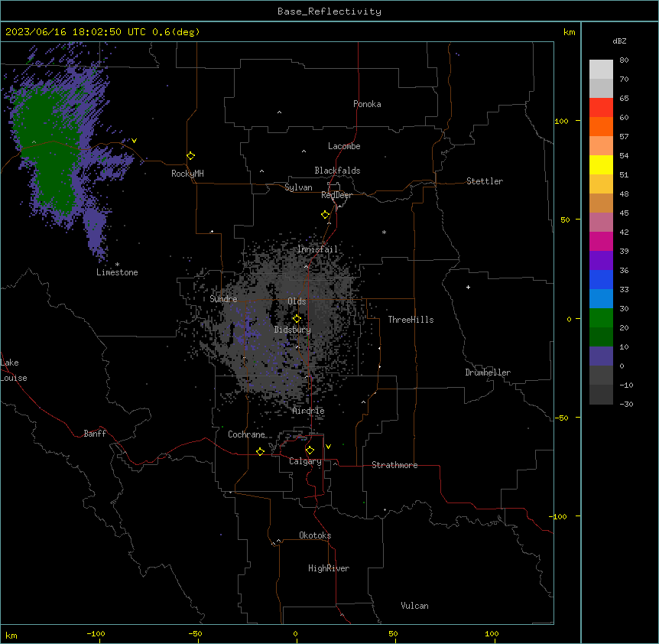The height and width of the screenshot is (644, 659).
Task: Click the Strathmore label
Action: tap(394, 465)
